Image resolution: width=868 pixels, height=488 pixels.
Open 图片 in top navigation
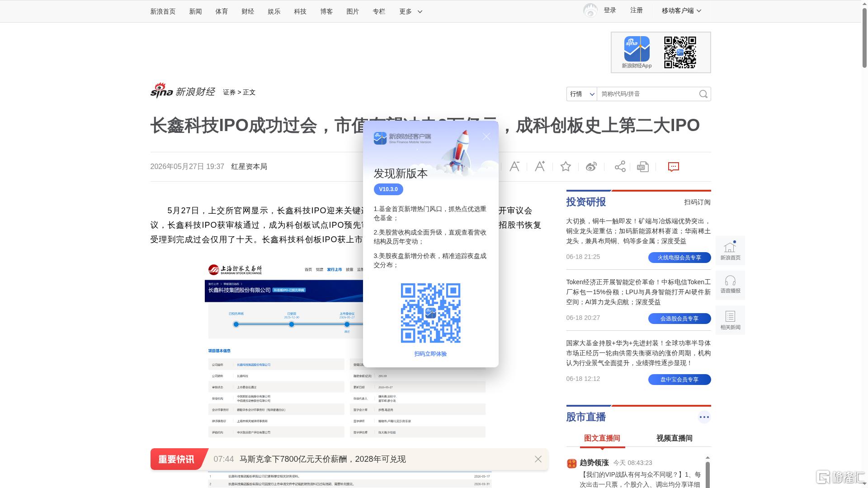click(x=353, y=11)
